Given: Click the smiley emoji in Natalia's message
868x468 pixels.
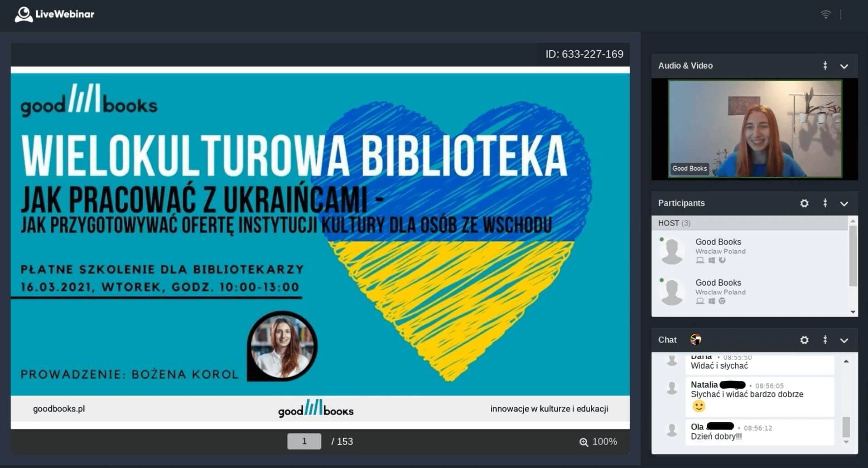Looking at the screenshot, I should [699, 406].
